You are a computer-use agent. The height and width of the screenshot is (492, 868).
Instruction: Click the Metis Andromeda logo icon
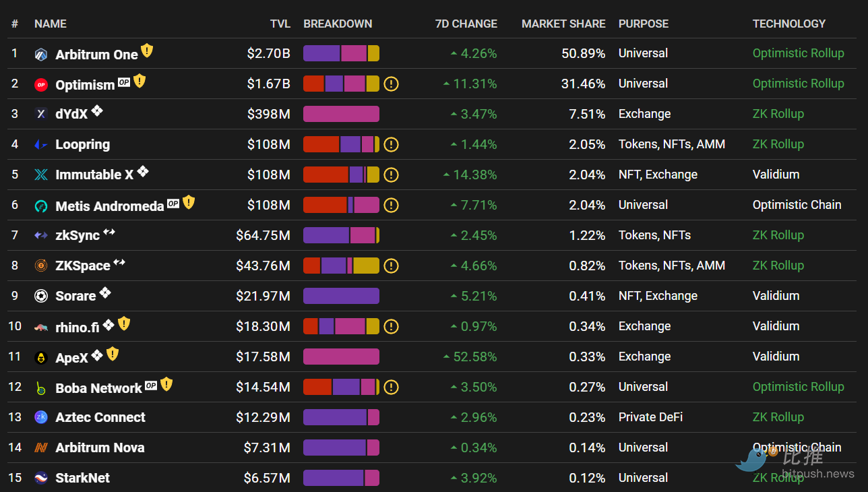click(41, 206)
